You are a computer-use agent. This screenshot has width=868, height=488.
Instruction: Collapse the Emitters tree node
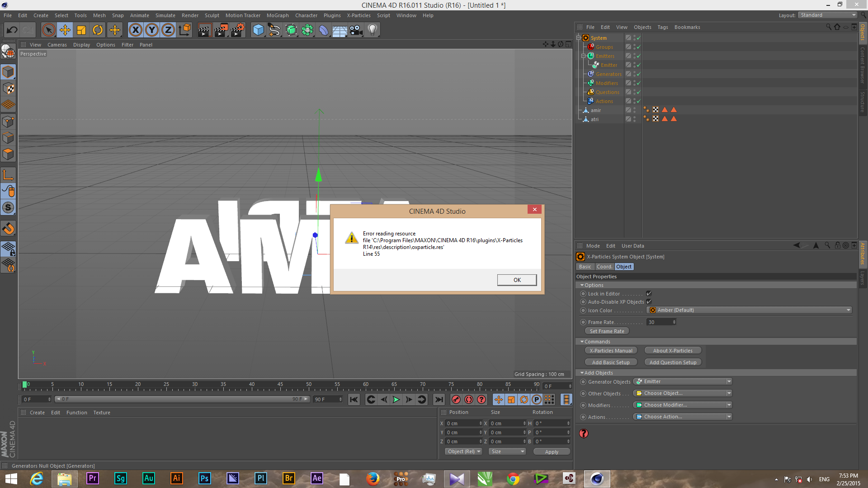pyautogui.click(x=583, y=56)
